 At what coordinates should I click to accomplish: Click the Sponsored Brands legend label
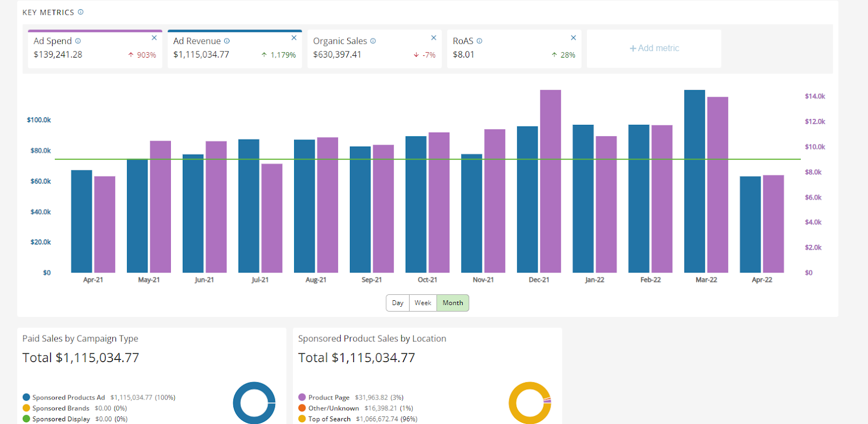point(61,408)
